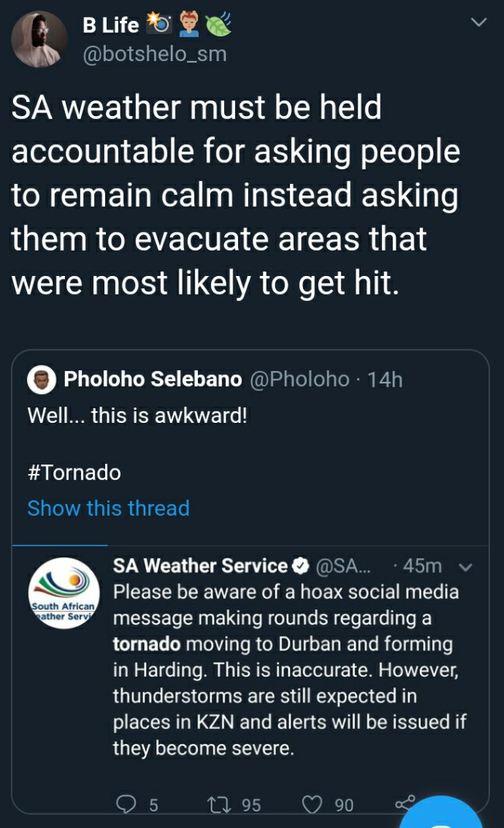This screenshot has width=504, height=828.
Task: Open Pholoho Selebano's avatar
Action: (42, 379)
